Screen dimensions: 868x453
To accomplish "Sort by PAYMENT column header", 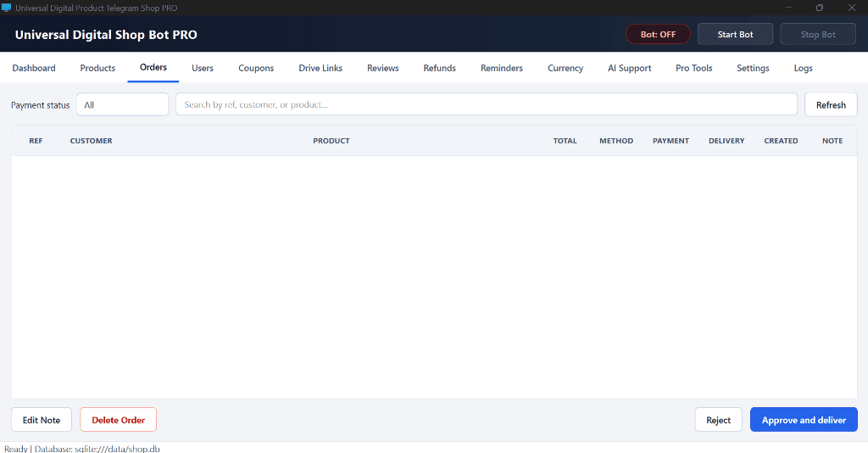I will click(671, 141).
